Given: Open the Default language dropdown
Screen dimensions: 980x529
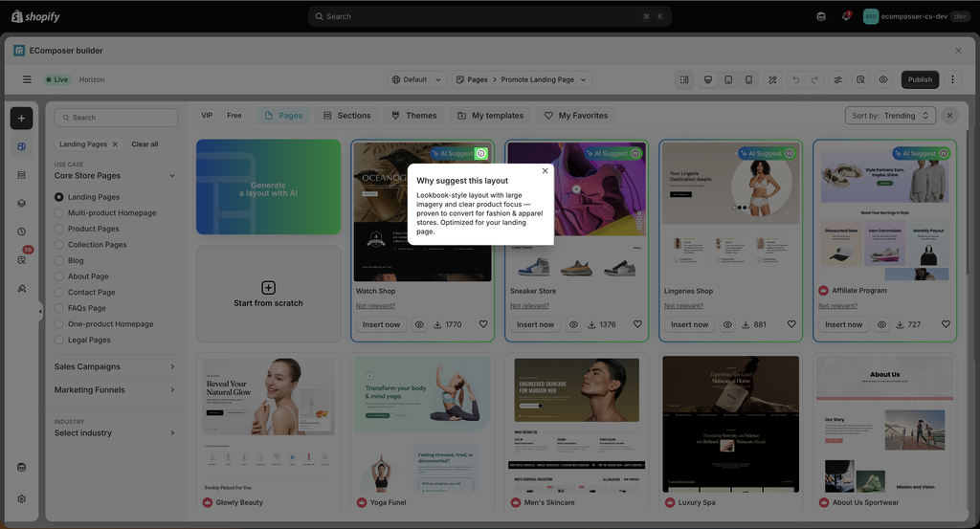Looking at the screenshot, I should [417, 79].
